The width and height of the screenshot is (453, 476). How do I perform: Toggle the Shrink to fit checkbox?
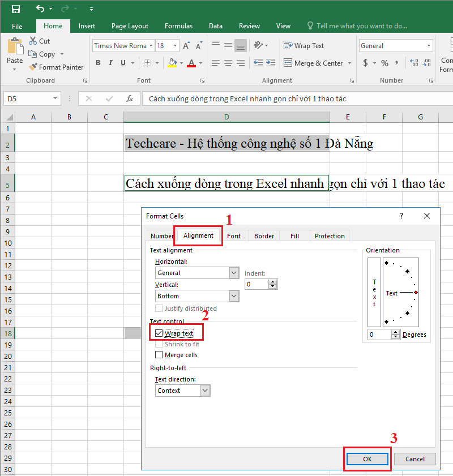click(x=159, y=344)
